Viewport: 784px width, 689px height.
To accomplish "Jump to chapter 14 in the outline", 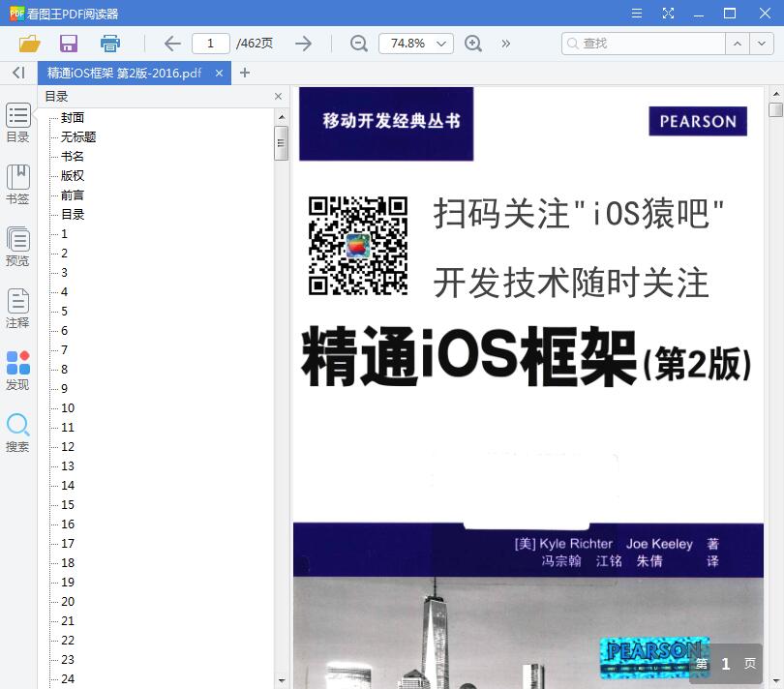I will tap(68, 486).
